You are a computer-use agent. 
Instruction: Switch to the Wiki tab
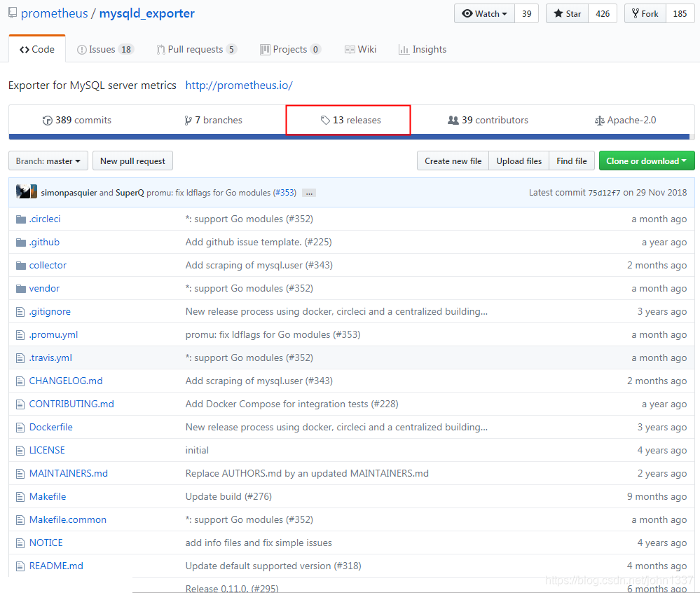(x=361, y=49)
